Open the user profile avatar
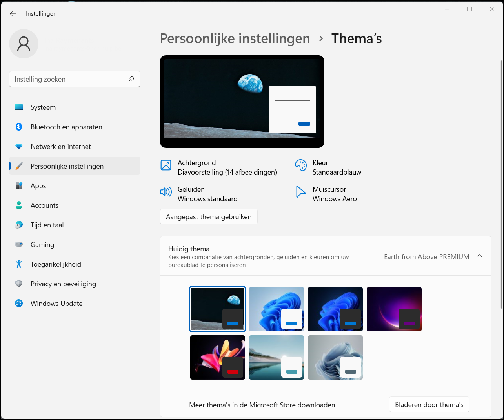Viewport: 504px width, 420px height. click(x=24, y=44)
